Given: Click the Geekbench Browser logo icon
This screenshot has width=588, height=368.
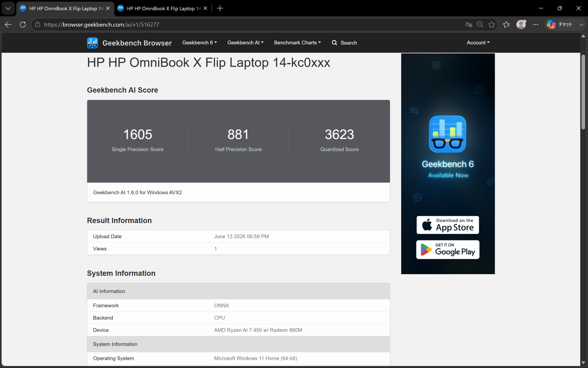Looking at the screenshot, I should point(92,43).
